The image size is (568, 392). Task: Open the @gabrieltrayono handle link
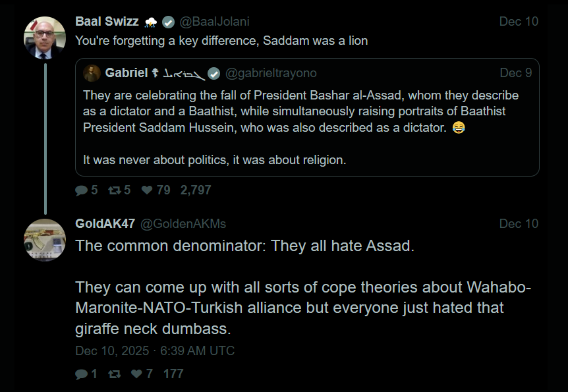point(271,73)
